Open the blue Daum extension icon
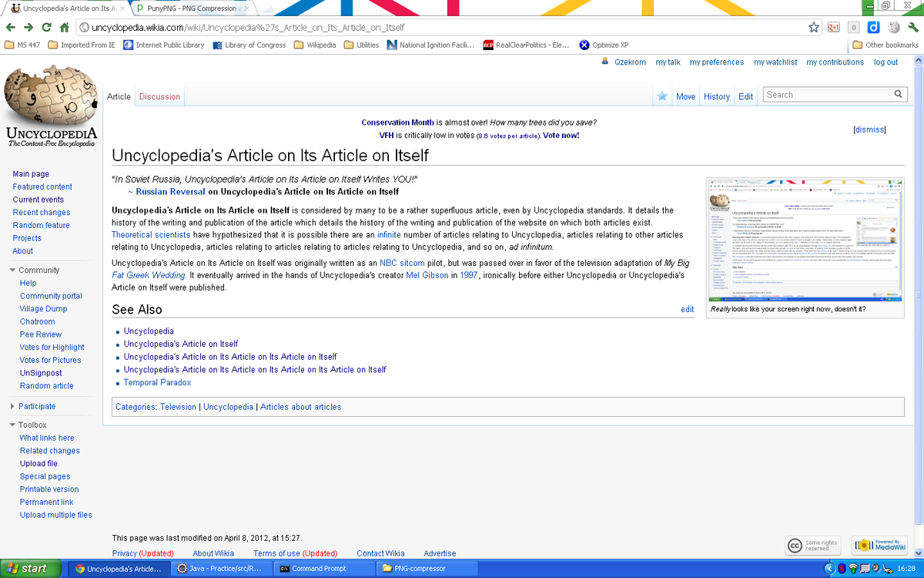The width and height of the screenshot is (924, 578). (873, 26)
